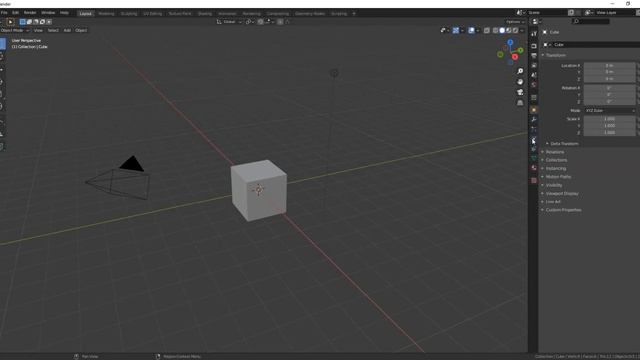Viewport: 640px width, 360px height.
Task: Toggle viewport overlays display
Action: (471, 30)
